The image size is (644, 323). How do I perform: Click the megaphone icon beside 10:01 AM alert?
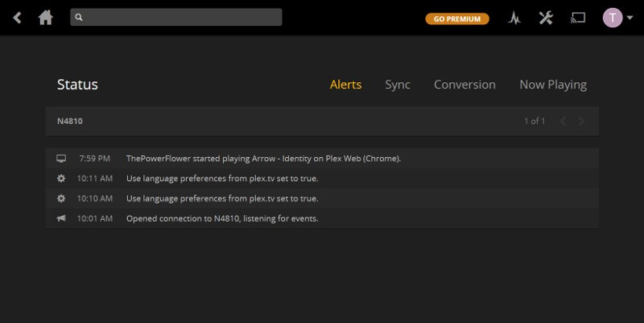click(61, 218)
